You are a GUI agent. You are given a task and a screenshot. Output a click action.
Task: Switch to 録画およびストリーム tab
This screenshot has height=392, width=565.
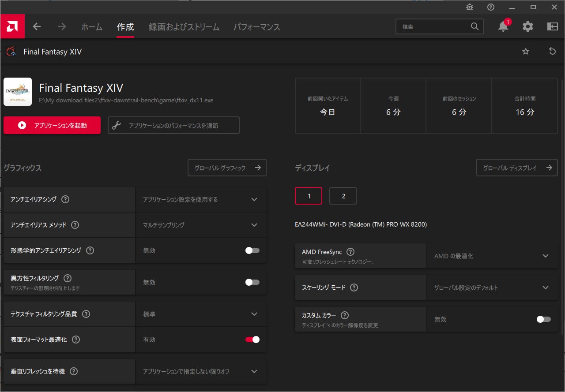coord(184,27)
